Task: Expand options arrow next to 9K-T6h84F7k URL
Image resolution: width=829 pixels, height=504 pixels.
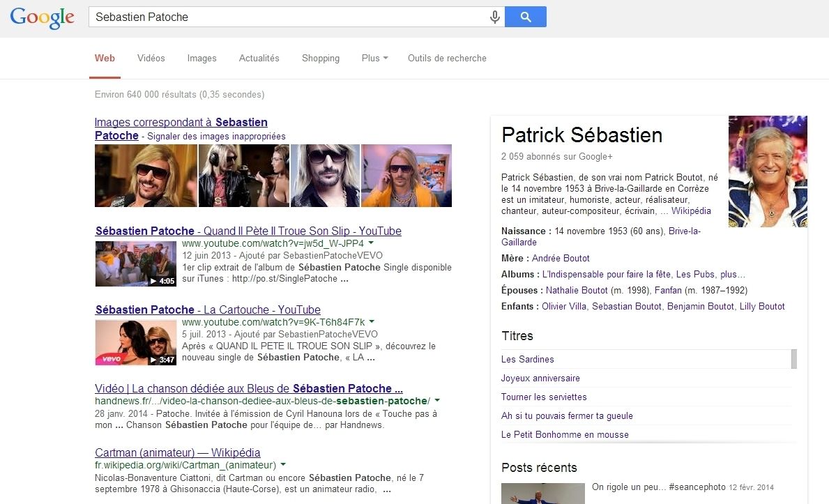Action: (x=372, y=321)
